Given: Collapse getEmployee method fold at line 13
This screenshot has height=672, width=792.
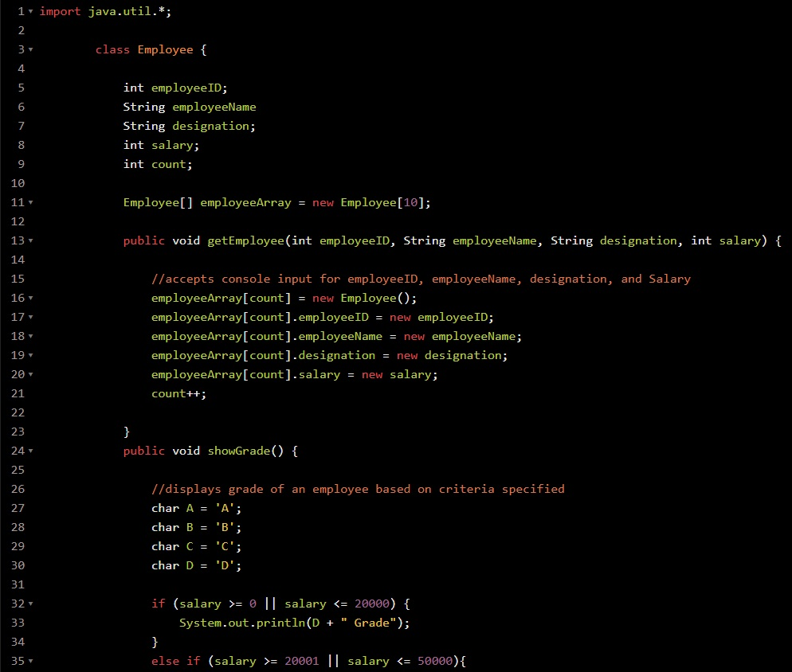Looking at the screenshot, I should click(31, 240).
